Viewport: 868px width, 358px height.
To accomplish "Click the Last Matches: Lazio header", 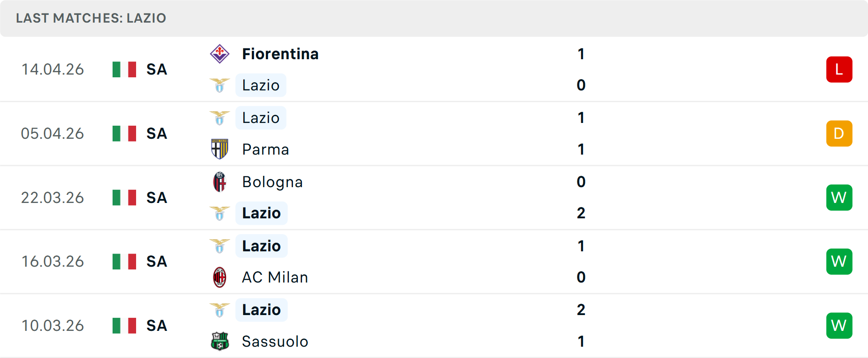I will coord(91,18).
